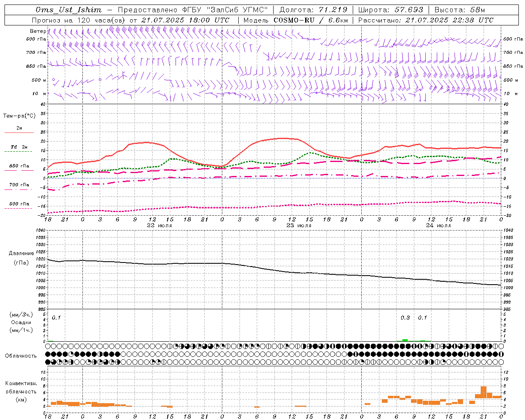This screenshot has width=525, height=420.
Task: Click the 0.3 precipitation amount value
Action: tap(405, 317)
